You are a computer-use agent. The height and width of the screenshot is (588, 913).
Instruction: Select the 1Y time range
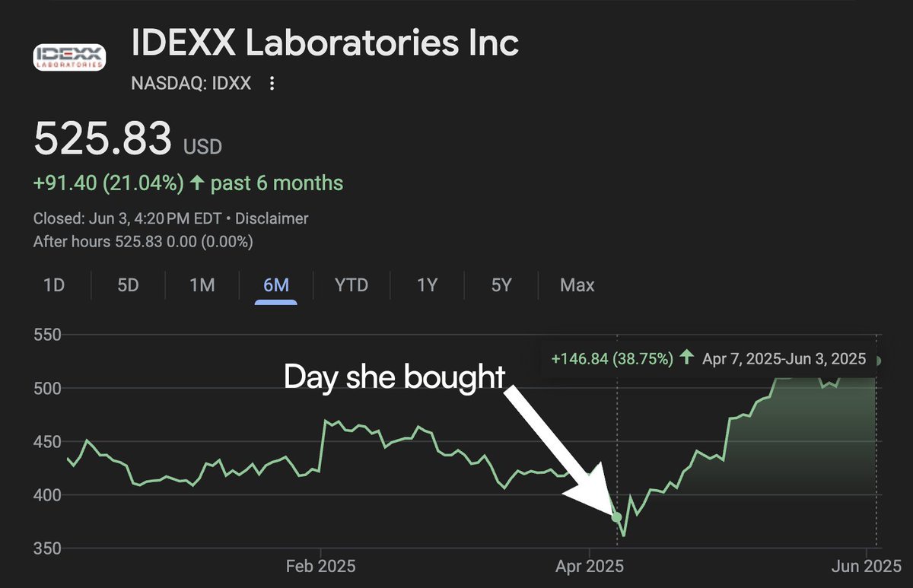(427, 285)
